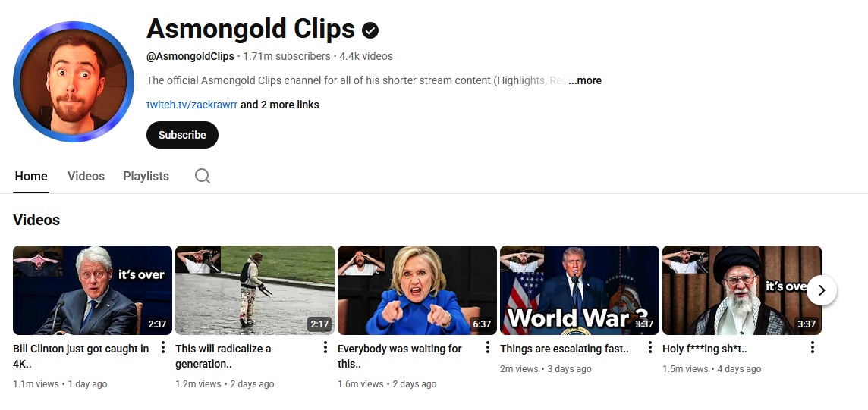Click the Asmongold Clips channel name heading
This screenshot has width=868, height=410.
[x=251, y=29]
